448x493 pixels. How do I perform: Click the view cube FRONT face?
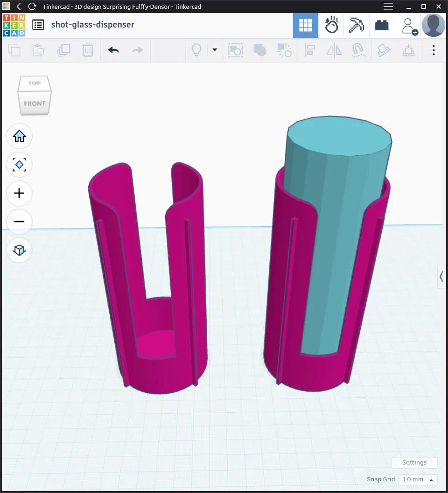[x=35, y=104]
